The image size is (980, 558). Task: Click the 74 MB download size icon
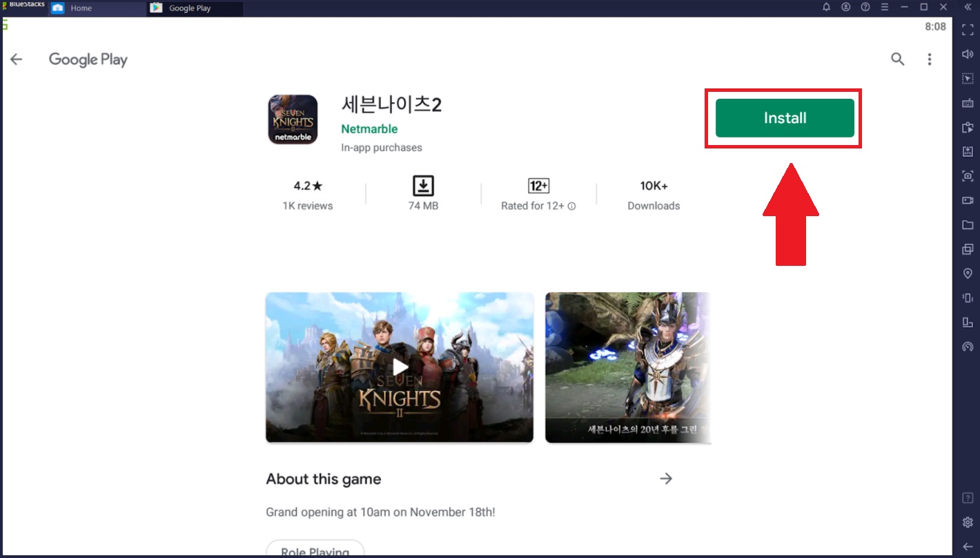pyautogui.click(x=423, y=186)
